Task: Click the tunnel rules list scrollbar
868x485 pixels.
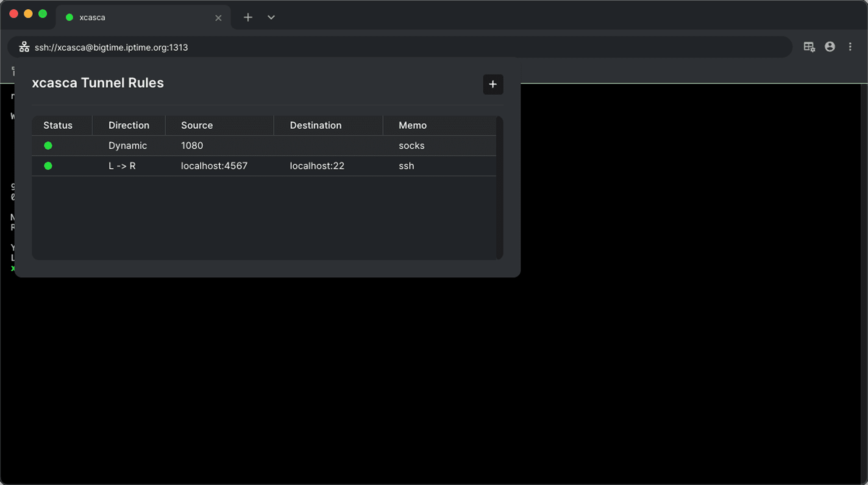Action: tap(500, 188)
